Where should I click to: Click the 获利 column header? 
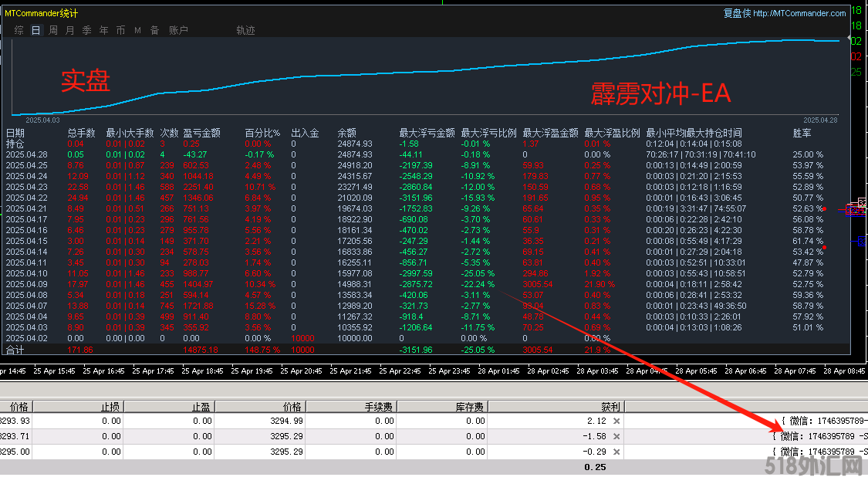point(556,407)
